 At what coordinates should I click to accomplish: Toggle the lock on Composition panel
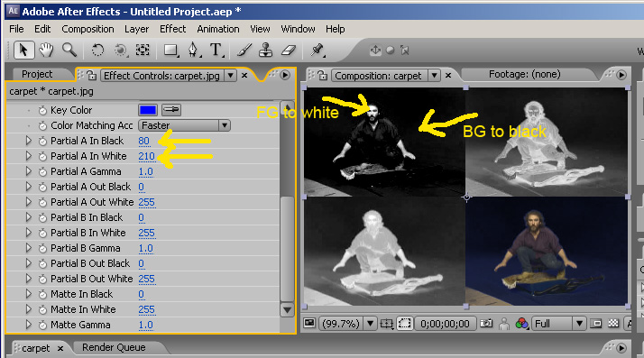[323, 76]
